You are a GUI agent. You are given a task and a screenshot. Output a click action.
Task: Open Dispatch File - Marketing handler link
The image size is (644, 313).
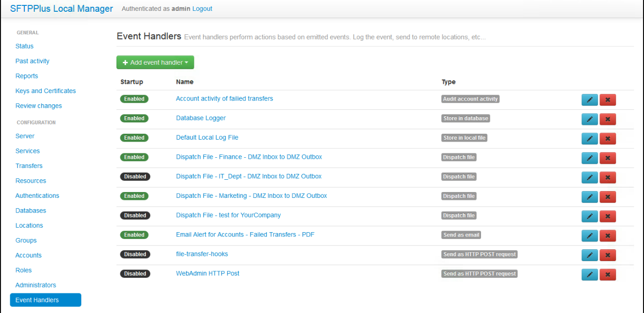click(251, 195)
